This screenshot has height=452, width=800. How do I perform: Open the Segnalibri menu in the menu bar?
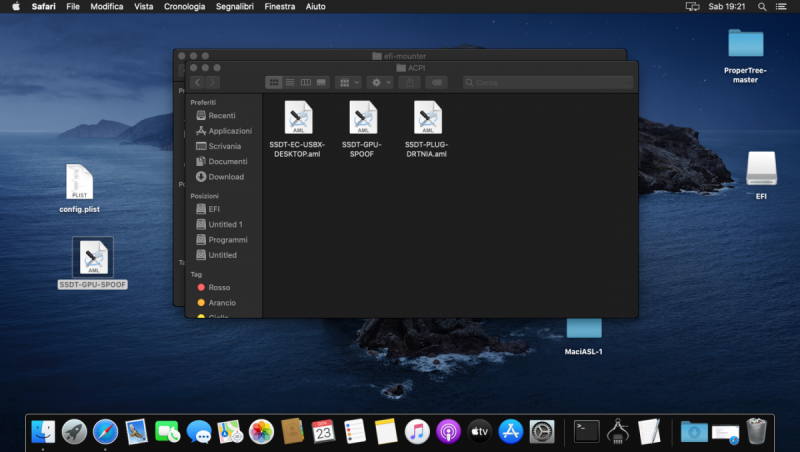click(235, 6)
